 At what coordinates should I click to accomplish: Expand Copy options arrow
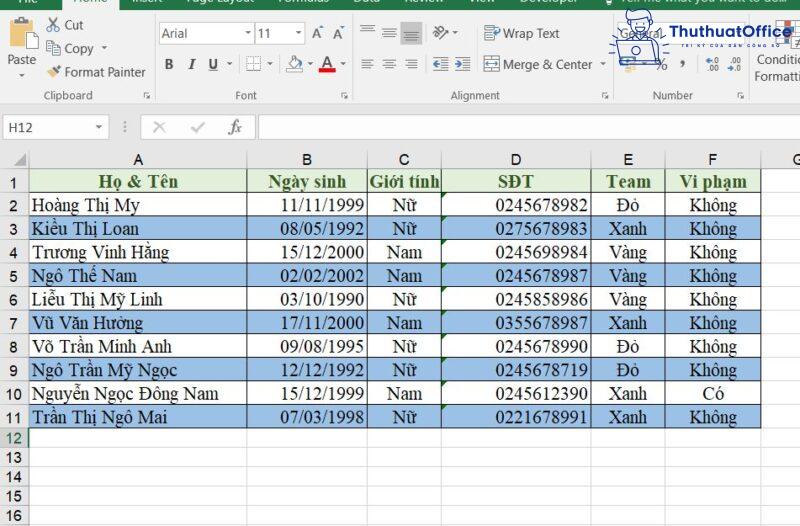pyautogui.click(x=105, y=48)
